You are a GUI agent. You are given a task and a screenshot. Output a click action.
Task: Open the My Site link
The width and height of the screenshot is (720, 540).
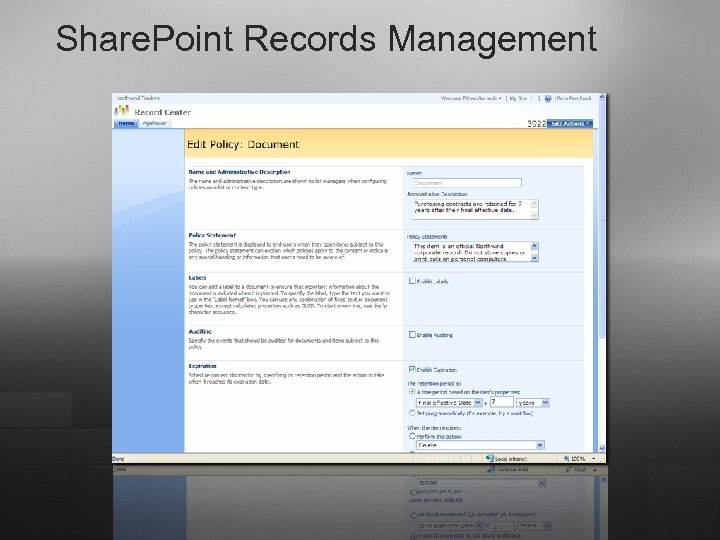(518, 98)
